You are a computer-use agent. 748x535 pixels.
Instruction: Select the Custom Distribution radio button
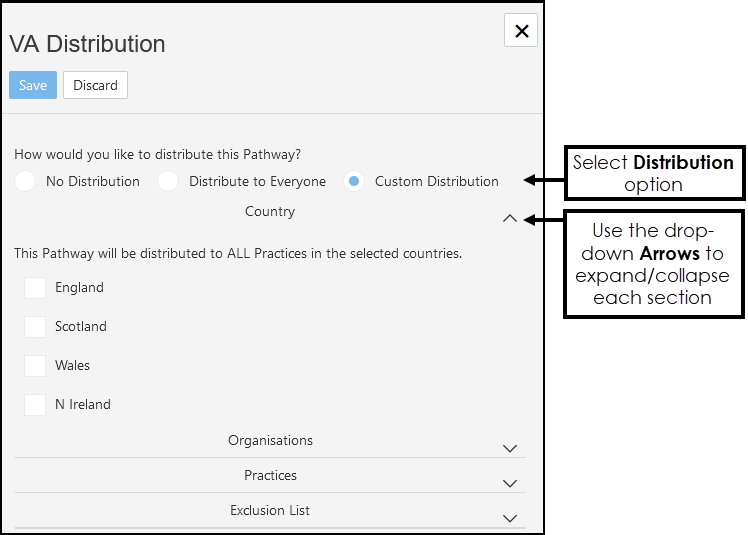(x=354, y=181)
